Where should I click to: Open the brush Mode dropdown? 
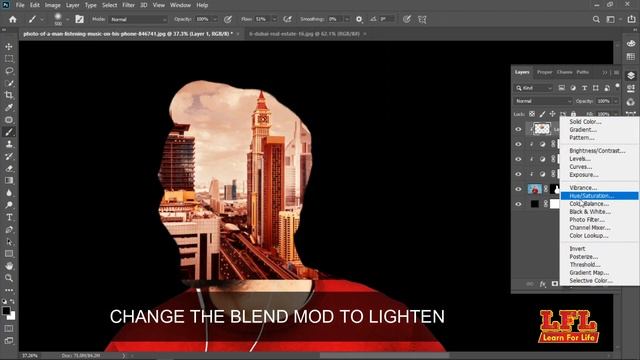click(x=138, y=19)
